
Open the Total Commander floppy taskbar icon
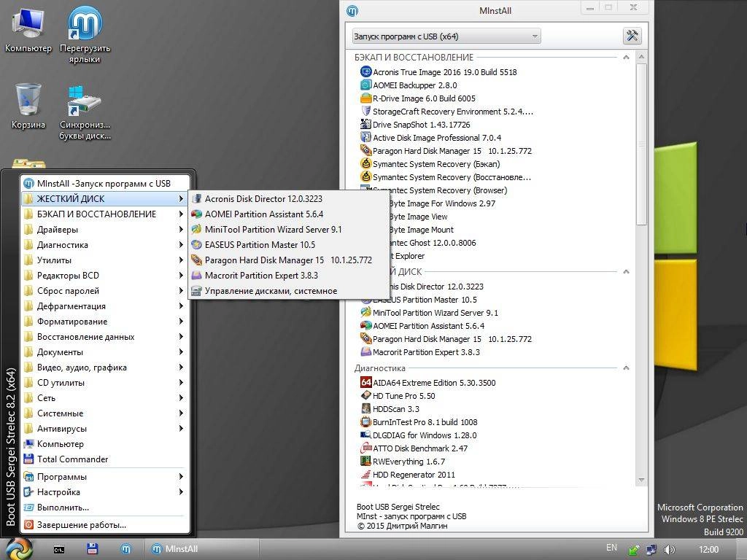[x=93, y=549]
